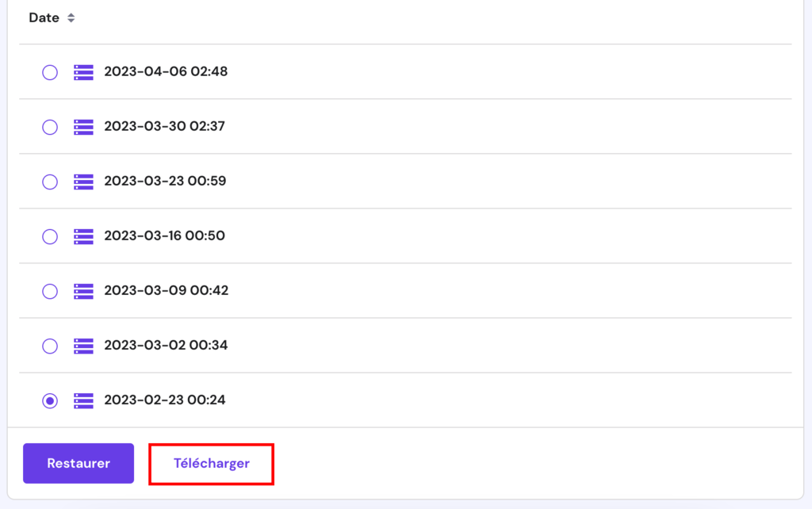Select the radio button for 2023-02-23 00:24
The width and height of the screenshot is (812, 509).
(x=50, y=400)
